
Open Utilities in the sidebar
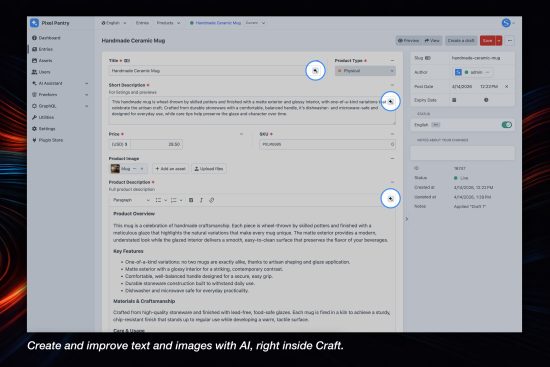pyautogui.click(x=43, y=117)
